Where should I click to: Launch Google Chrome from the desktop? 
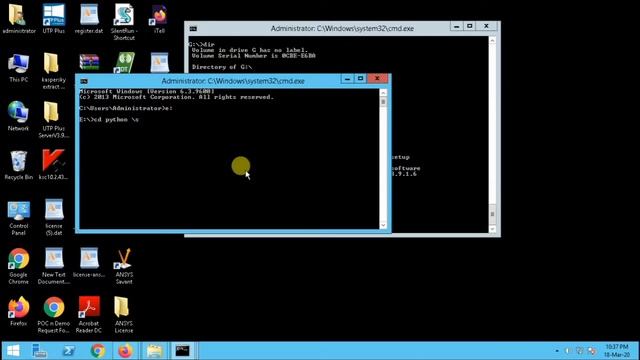18,266
